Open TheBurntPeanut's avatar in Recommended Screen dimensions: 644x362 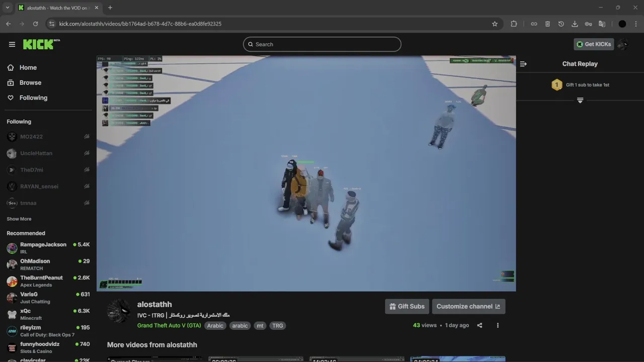pyautogui.click(x=12, y=281)
